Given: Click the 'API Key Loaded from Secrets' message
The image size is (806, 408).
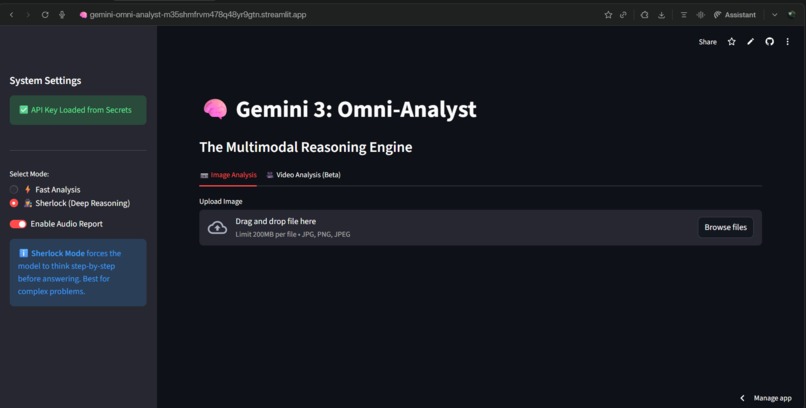Looking at the screenshot, I should pyautogui.click(x=78, y=110).
